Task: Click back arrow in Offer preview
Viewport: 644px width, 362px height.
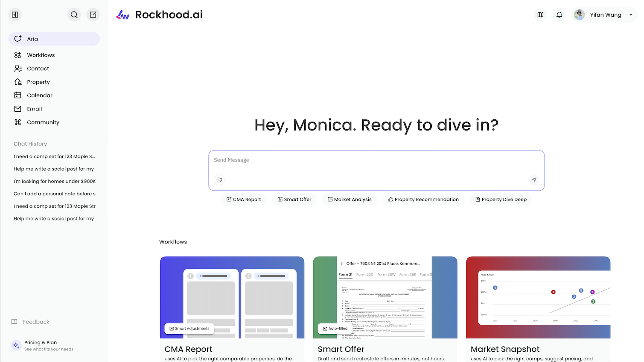Action: (341, 264)
